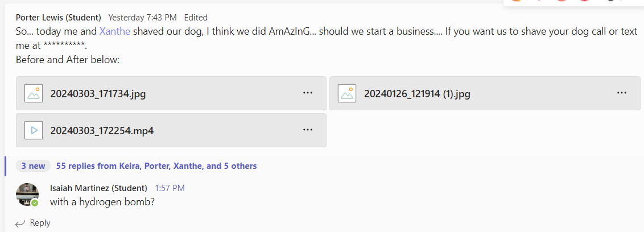The width and height of the screenshot is (644, 232).
Task: Open more options for 20240303_171734.jpg
Action: 308,93
